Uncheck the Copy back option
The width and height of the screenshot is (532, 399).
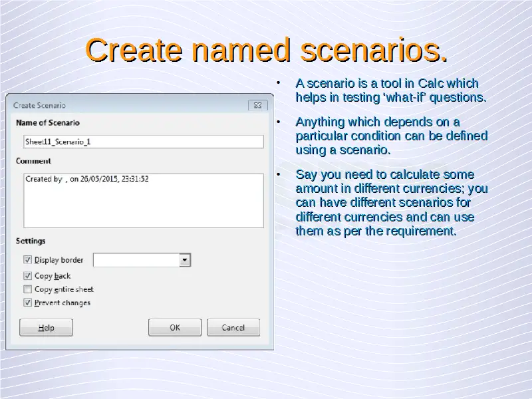click(28, 276)
